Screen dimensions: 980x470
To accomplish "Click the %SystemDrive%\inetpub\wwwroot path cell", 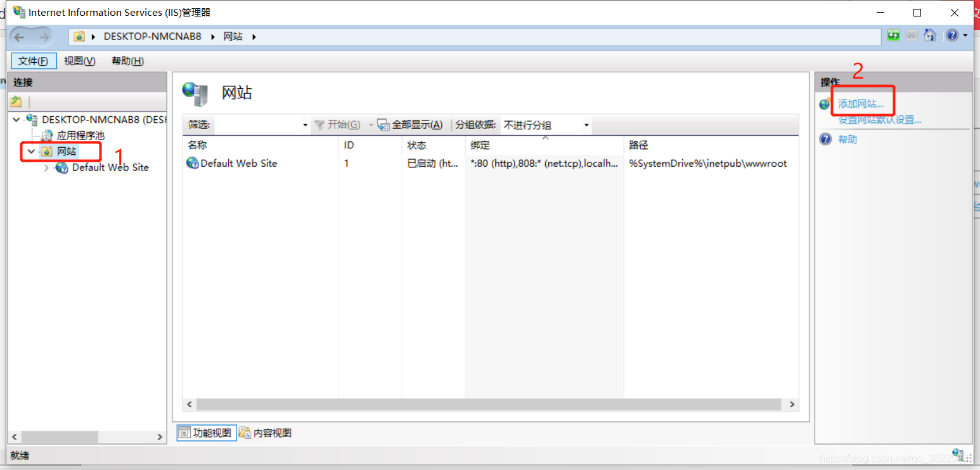I will (x=707, y=163).
